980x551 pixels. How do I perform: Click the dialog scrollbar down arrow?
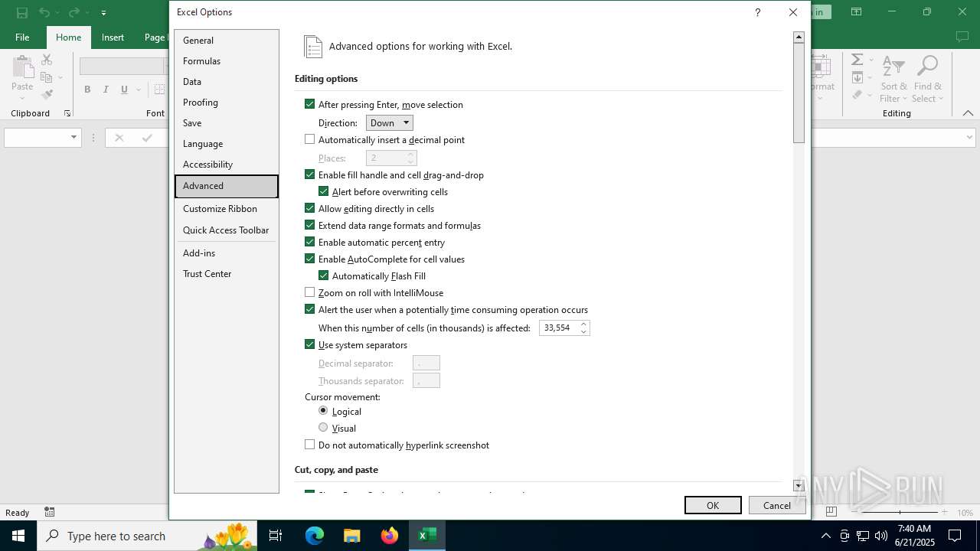[x=799, y=485]
